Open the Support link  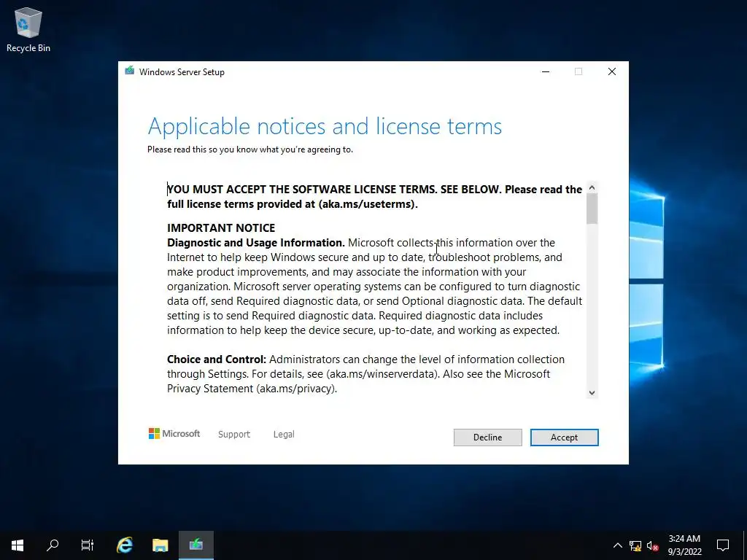[234, 435]
